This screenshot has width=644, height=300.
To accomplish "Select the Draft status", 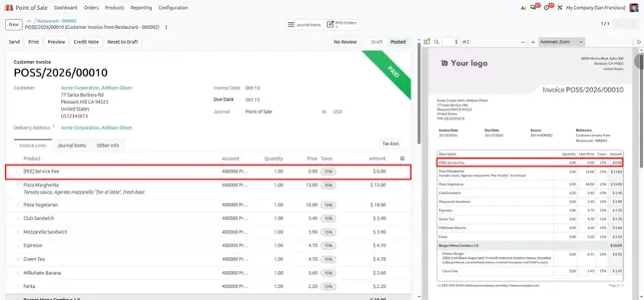I will point(377,42).
